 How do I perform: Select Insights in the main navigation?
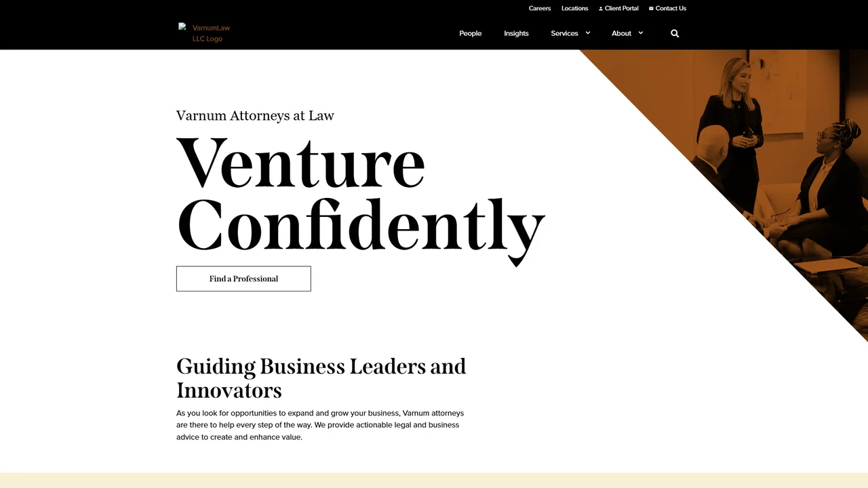tap(516, 33)
